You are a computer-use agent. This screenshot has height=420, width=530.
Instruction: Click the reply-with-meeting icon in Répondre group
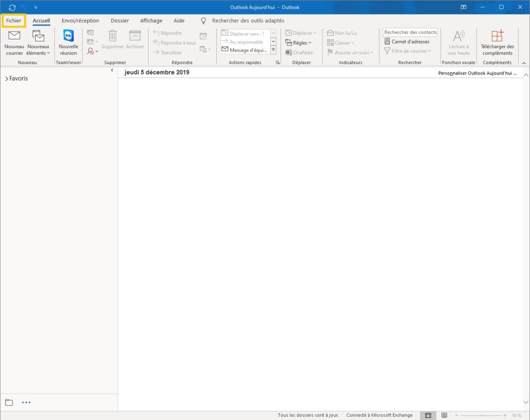click(x=203, y=36)
